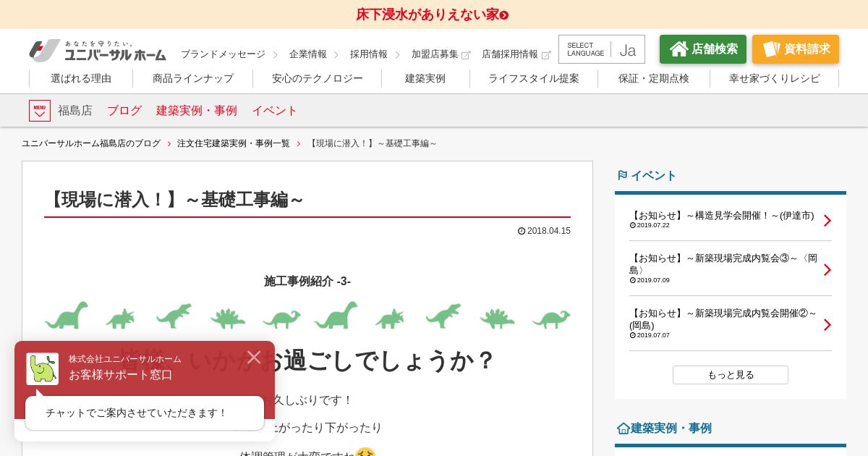Viewport: 868px width, 456px height.
Task: Switch to イベント tab in store bar
Action: pos(275,111)
